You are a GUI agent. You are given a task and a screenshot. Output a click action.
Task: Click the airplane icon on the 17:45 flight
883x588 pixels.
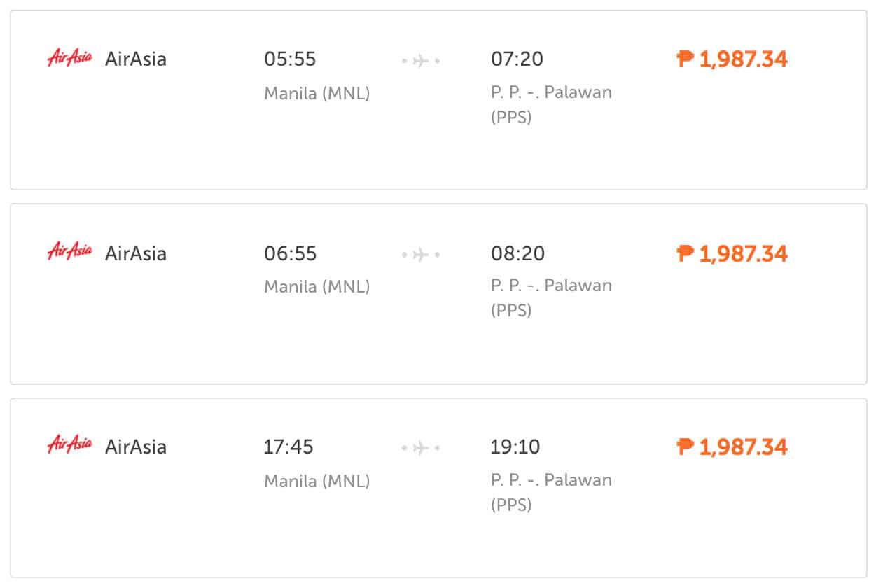[421, 448]
